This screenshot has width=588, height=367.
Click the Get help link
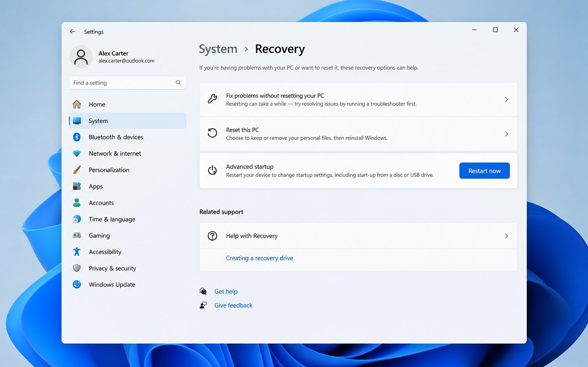click(x=226, y=291)
